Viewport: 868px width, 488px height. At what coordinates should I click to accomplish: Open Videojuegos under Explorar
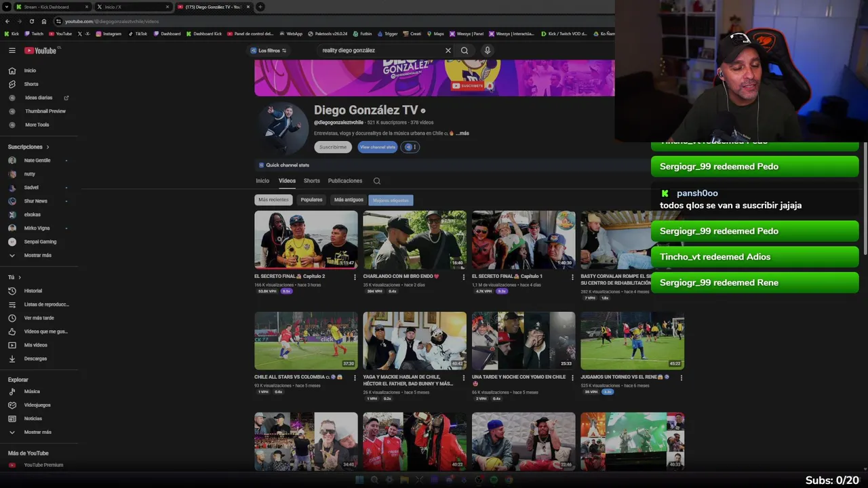(x=37, y=405)
